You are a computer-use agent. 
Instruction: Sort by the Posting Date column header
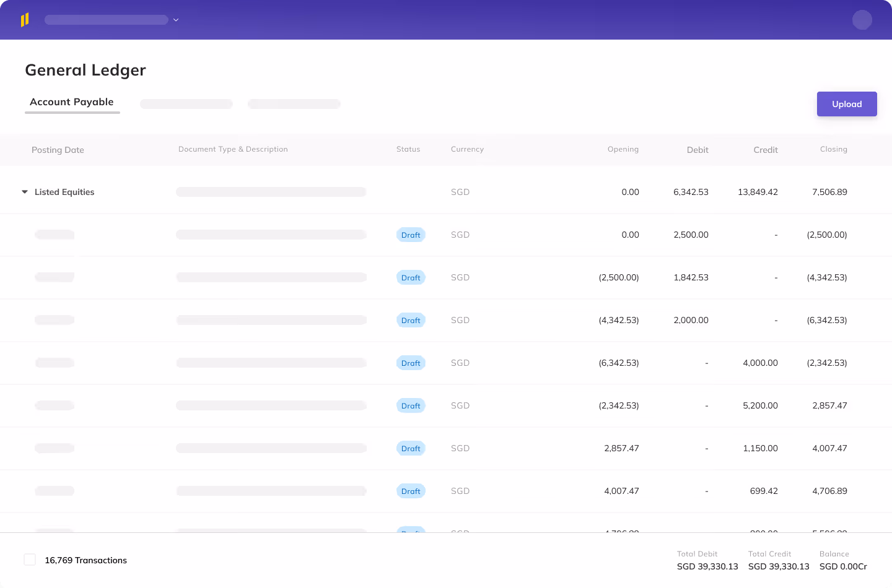coord(58,150)
